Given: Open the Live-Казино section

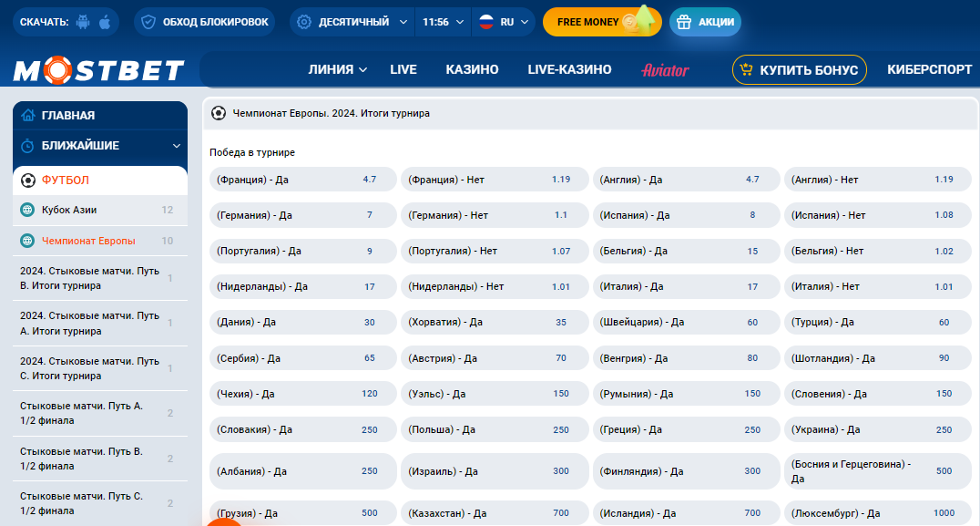Looking at the screenshot, I should (569, 69).
